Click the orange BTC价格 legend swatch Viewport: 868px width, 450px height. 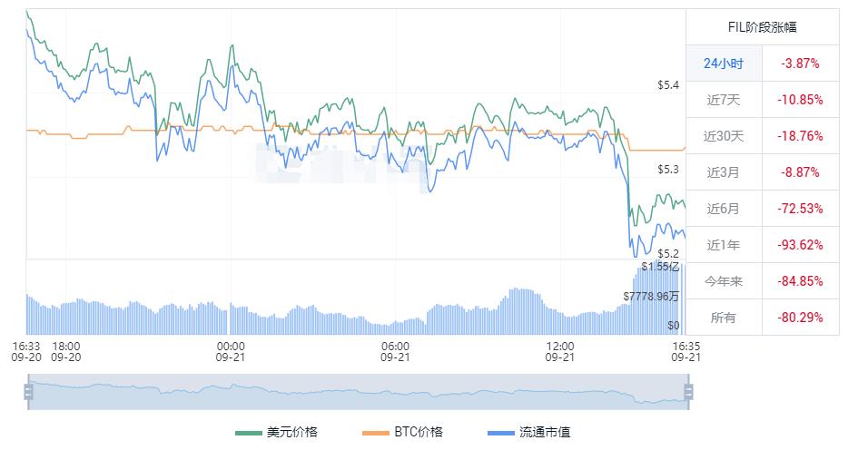(375, 432)
